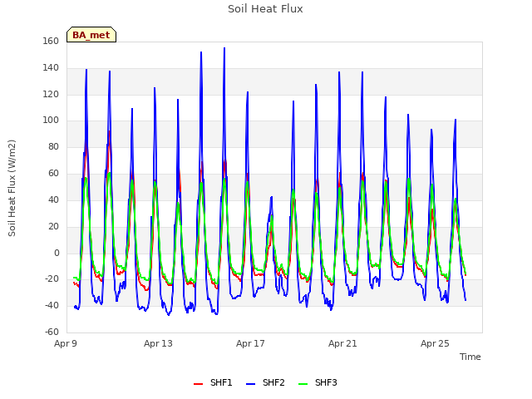This screenshot has height=399, width=532.
Task: Click the 140 y-axis tick label
Action: click(x=51, y=68)
